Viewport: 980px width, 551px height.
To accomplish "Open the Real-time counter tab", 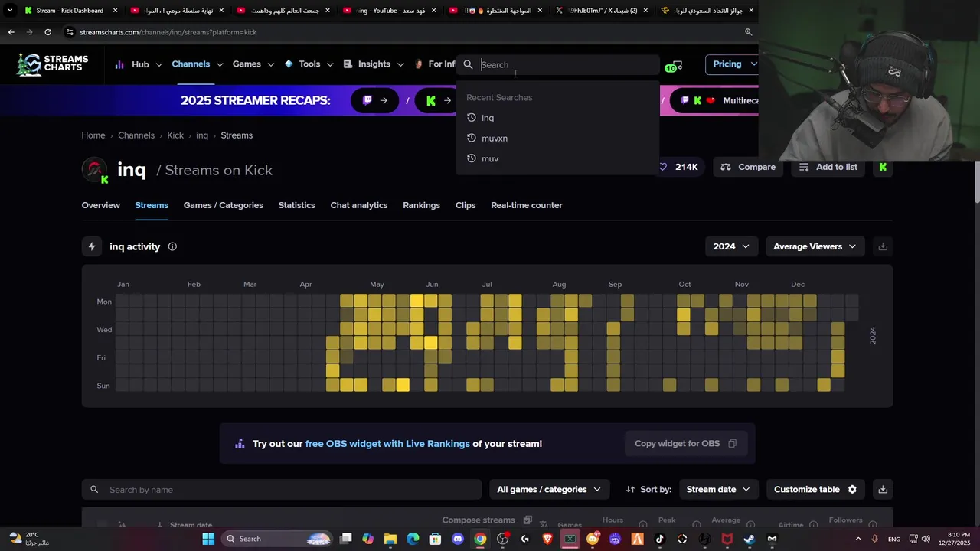I will click(527, 205).
